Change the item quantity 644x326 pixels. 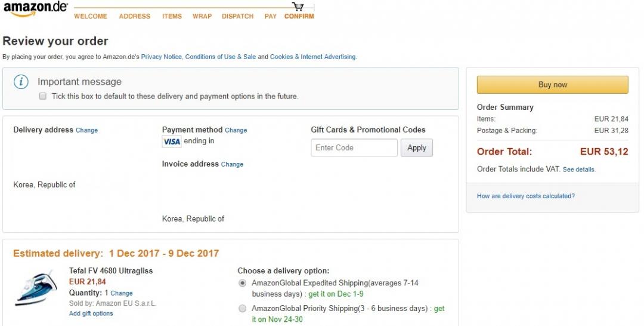[x=122, y=293]
